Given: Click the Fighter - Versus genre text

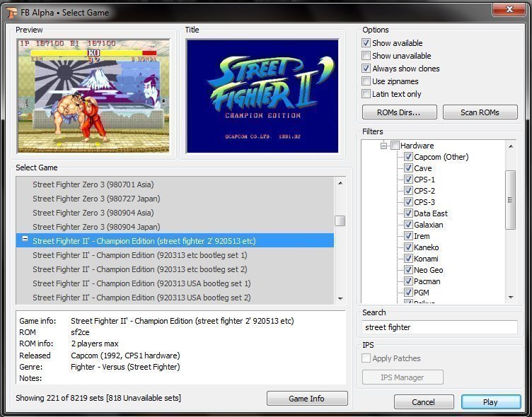Looking at the screenshot, I should coord(125,367).
